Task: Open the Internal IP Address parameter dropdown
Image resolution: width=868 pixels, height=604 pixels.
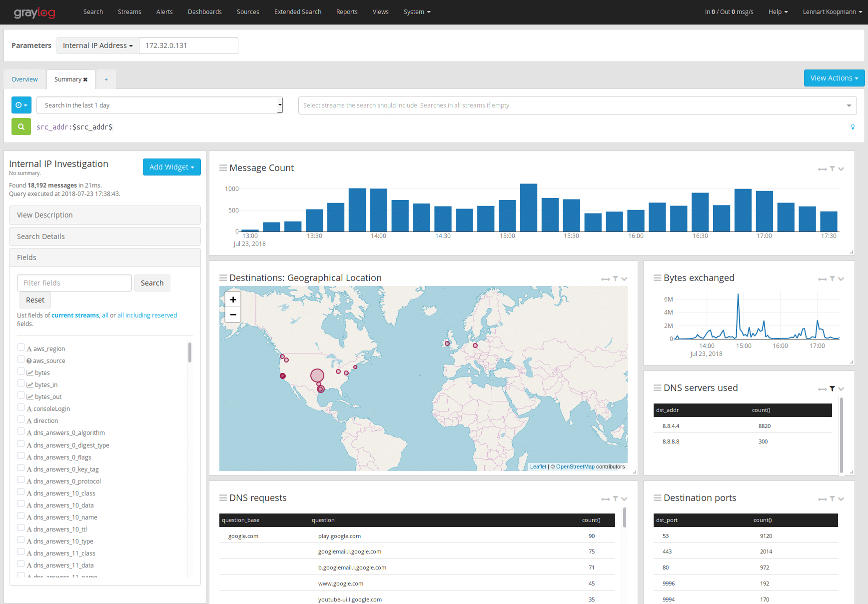Action: click(x=97, y=45)
